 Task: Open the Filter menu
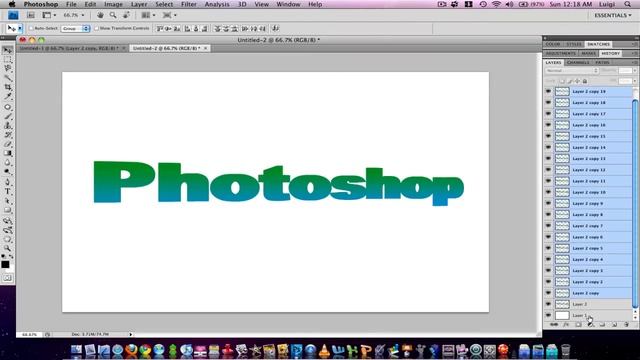pos(189,4)
